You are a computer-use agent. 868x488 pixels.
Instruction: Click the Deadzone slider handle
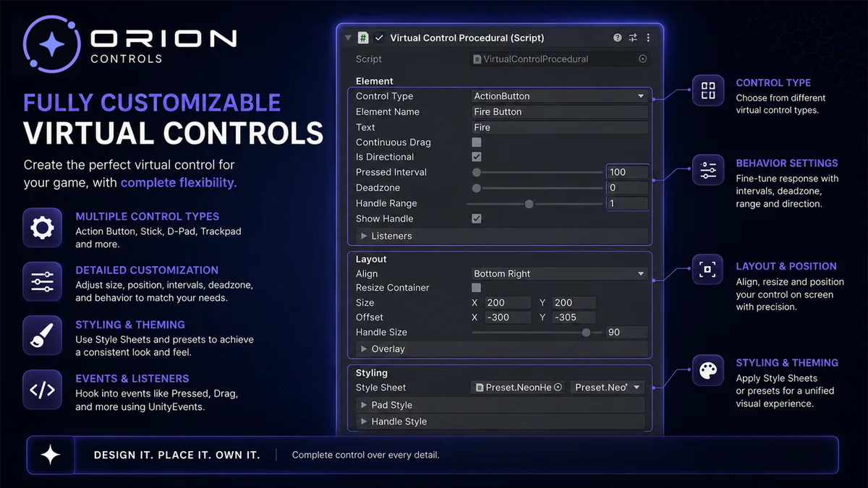tap(477, 188)
